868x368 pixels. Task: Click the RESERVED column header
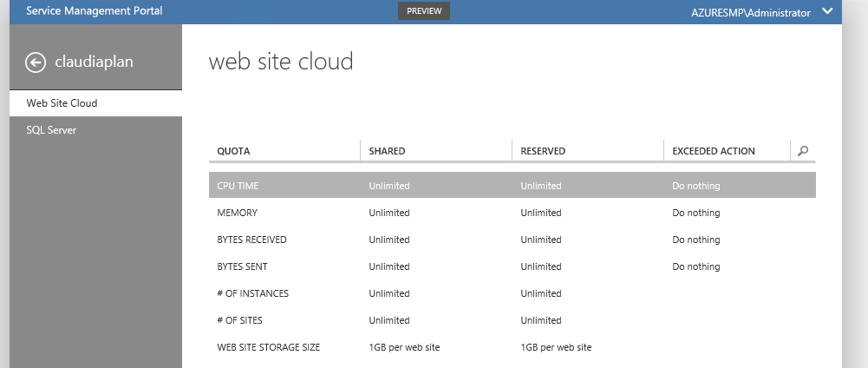(543, 151)
